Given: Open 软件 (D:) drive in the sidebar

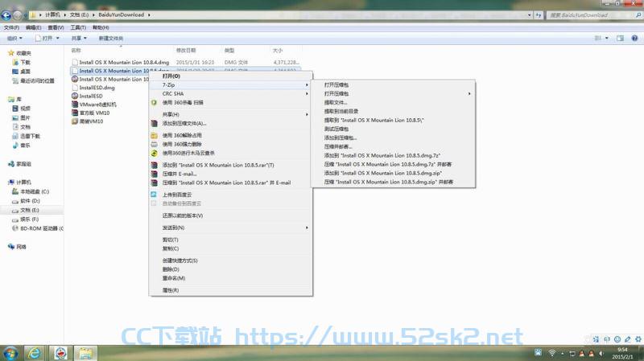Looking at the screenshot, I should tap(26, 201).
